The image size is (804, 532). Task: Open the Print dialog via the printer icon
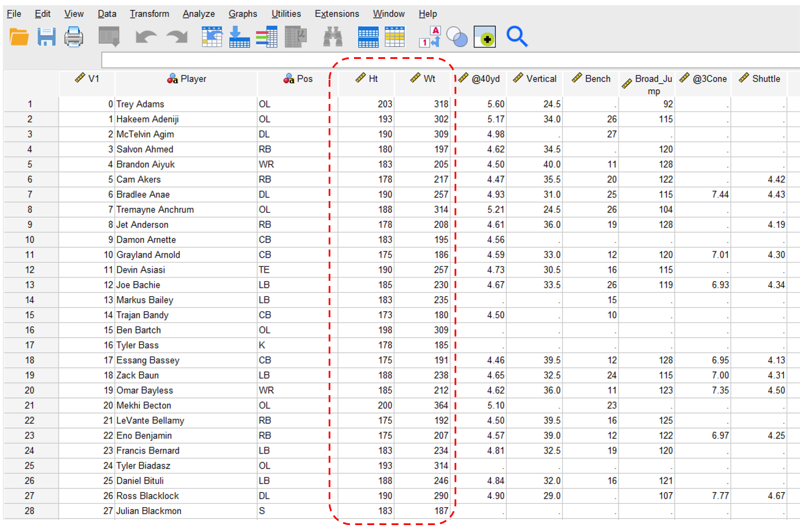(x=74, y=36)
